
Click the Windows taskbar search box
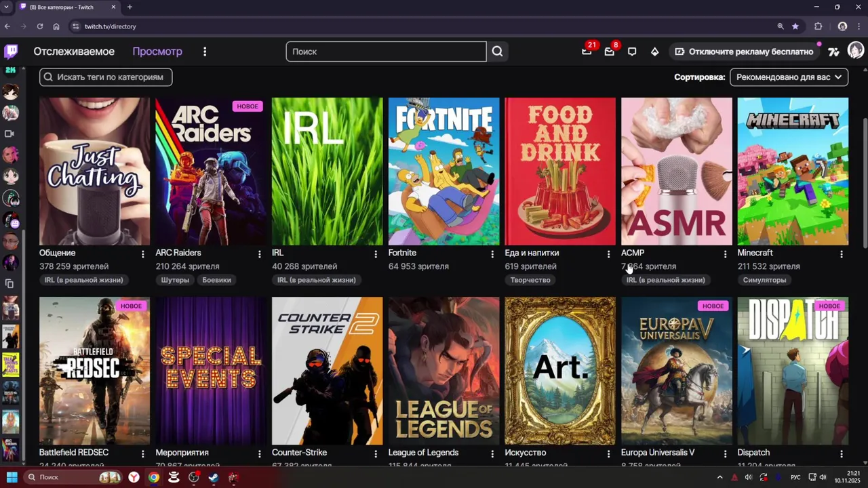[x=73, y=477]
